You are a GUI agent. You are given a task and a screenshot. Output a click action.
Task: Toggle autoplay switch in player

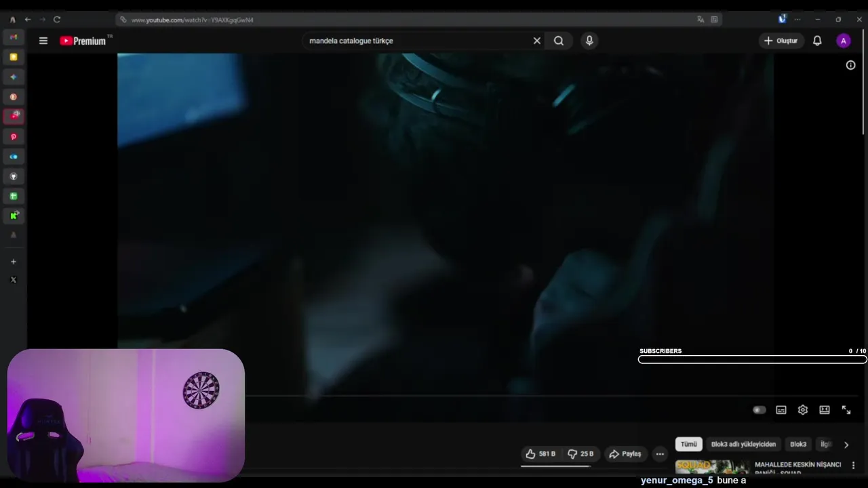(x=759, y=410)
